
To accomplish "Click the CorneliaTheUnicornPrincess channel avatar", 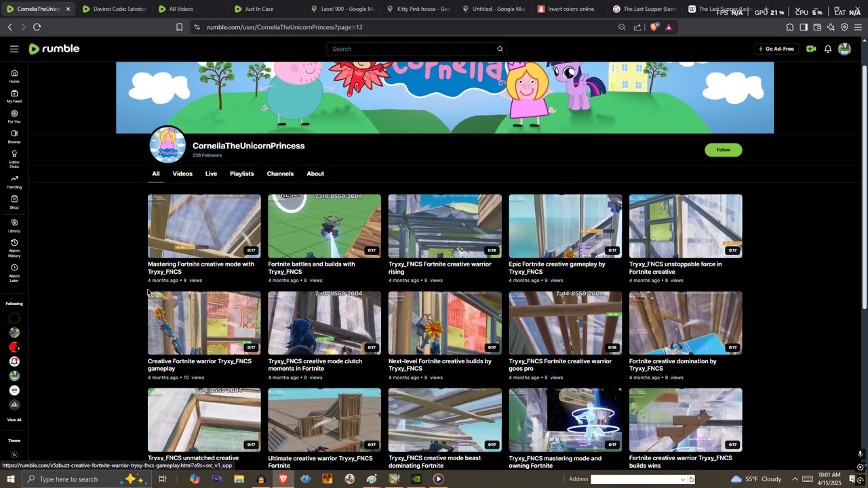I will [x=167, y=144].
